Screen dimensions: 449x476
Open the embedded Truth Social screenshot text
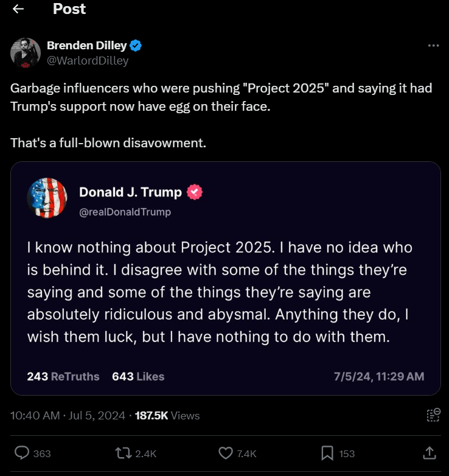coord(226,278)
